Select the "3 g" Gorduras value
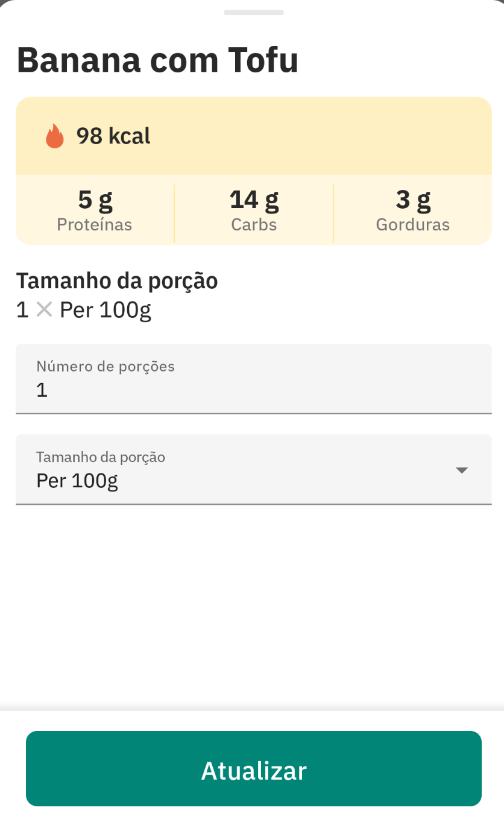 point(413,200)
